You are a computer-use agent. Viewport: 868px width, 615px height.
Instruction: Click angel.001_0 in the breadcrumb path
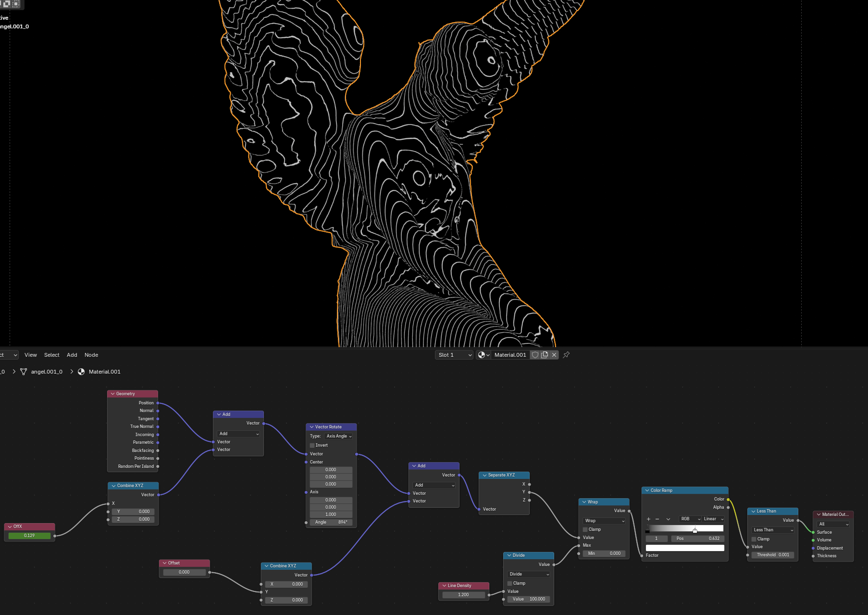[x=47, y=372]
